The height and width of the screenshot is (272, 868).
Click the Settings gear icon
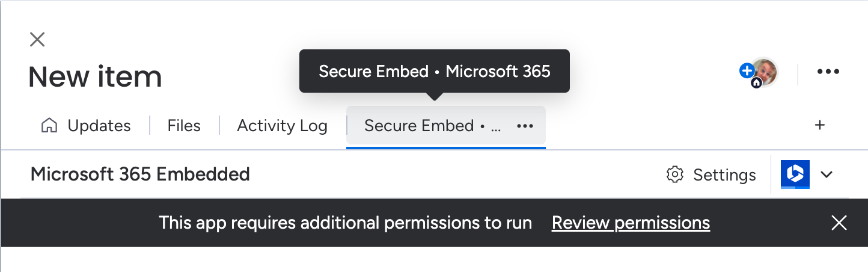[x=675, y=175]
